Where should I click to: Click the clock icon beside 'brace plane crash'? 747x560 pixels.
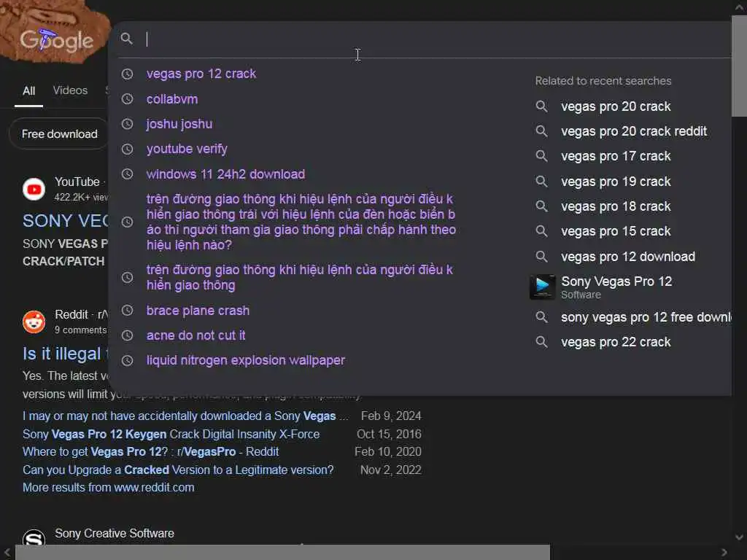(127, 311)
